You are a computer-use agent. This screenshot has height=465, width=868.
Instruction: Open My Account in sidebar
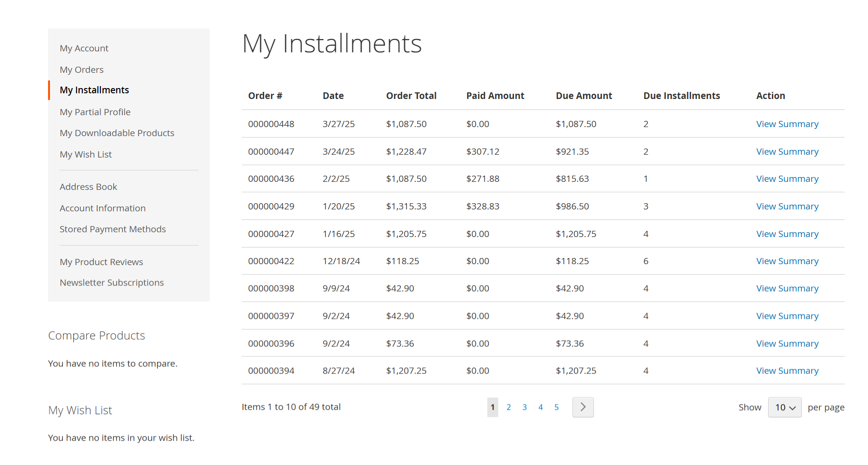[x=84, y=48]
